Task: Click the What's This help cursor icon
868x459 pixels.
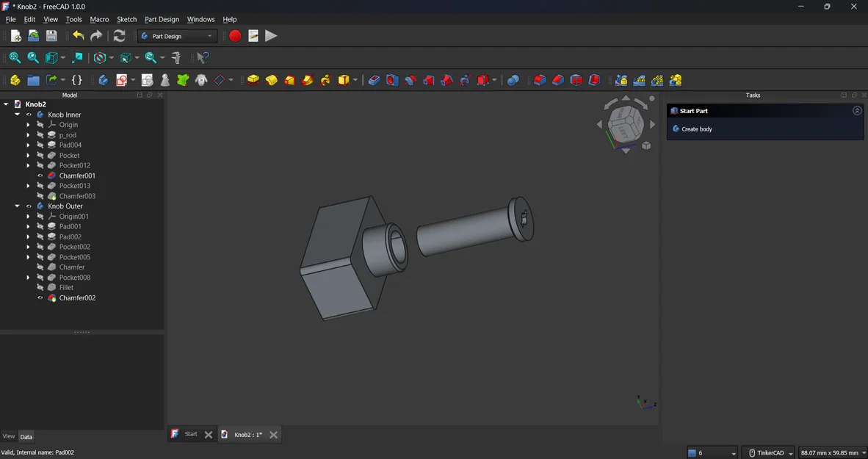Action: (x=203, y=58)
